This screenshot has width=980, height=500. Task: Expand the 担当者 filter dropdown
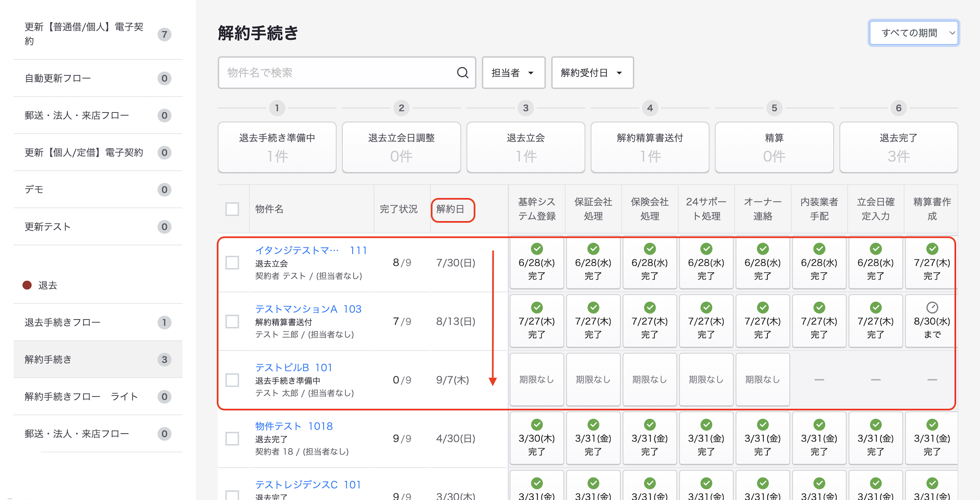tap(513, 73)
